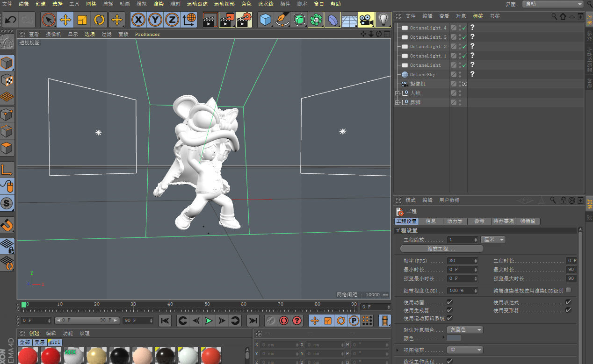The width and height of the screenshot is (593, 364).
Task: Click the 缩放工程 button
Action: point(441,249)
